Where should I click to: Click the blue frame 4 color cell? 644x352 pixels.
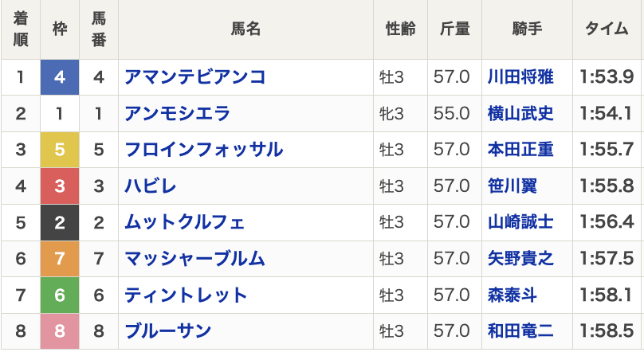pyautogui.click(x=60, y=77)
